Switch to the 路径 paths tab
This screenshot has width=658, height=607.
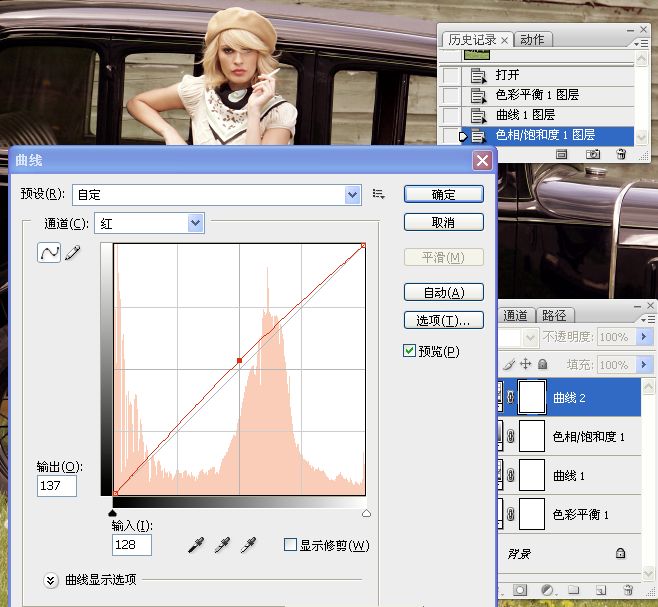point(553,315)
